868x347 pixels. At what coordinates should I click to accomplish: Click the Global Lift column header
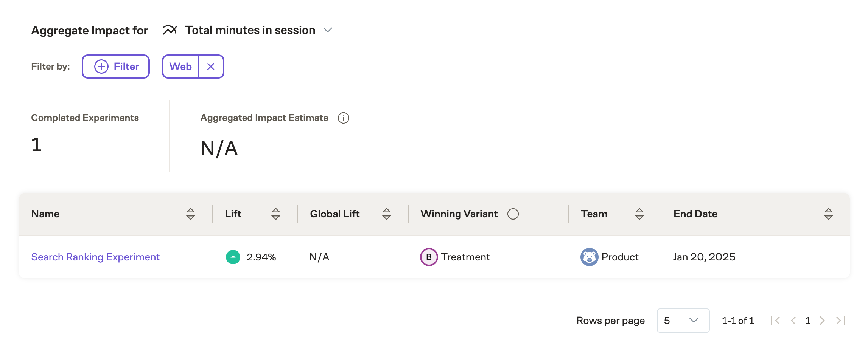coord(334,214)
